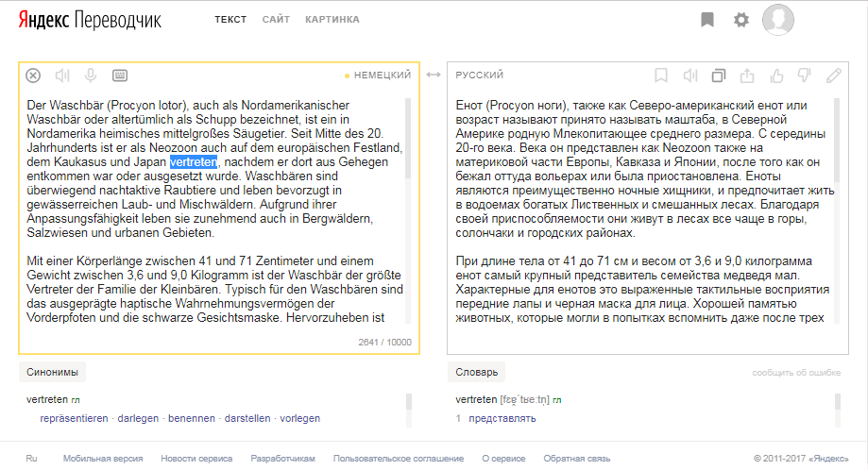868x470 pixels.
Task: Open Обратная связь footer link
Action: tap(577, 459)
